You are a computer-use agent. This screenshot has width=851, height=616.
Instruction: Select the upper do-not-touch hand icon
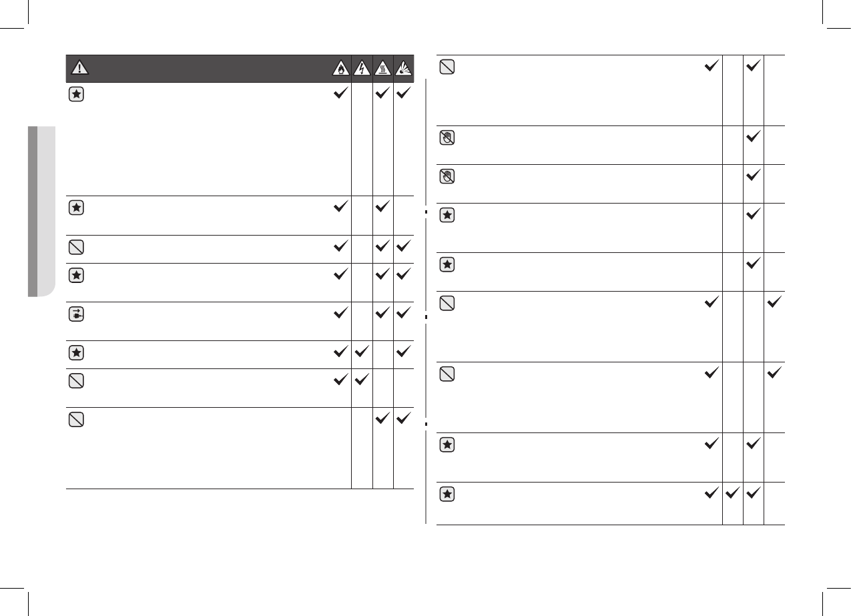coord(448,137)
